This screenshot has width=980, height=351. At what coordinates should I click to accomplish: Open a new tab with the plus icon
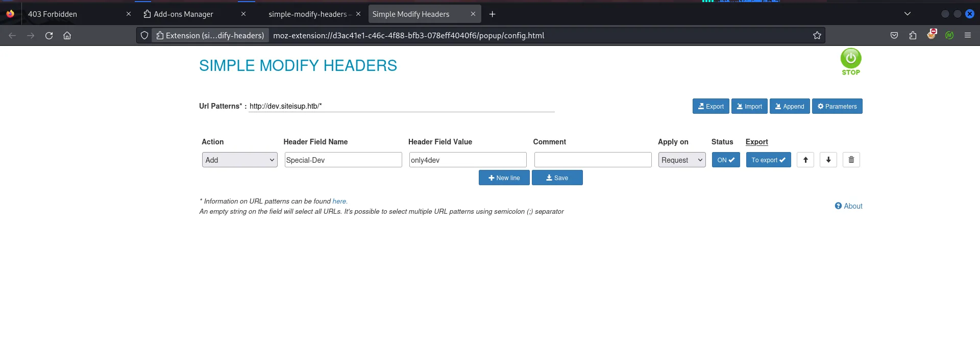pyautogui.click(x=493, y=14)
